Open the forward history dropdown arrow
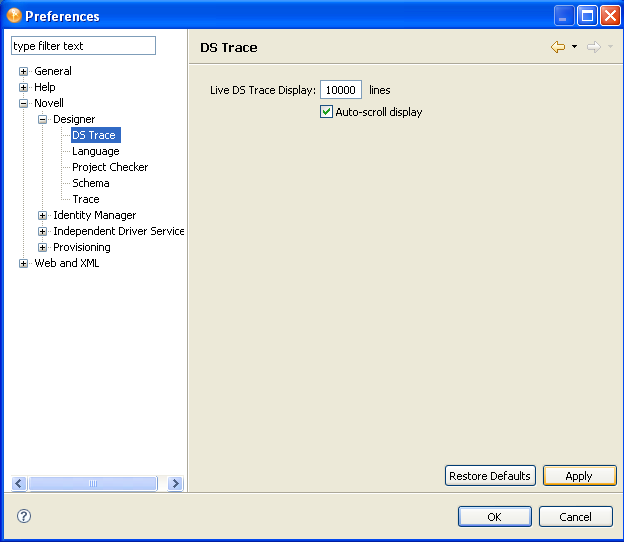Image resolution: width=624 pixels, height=542 pixels. tap(610, 47)
